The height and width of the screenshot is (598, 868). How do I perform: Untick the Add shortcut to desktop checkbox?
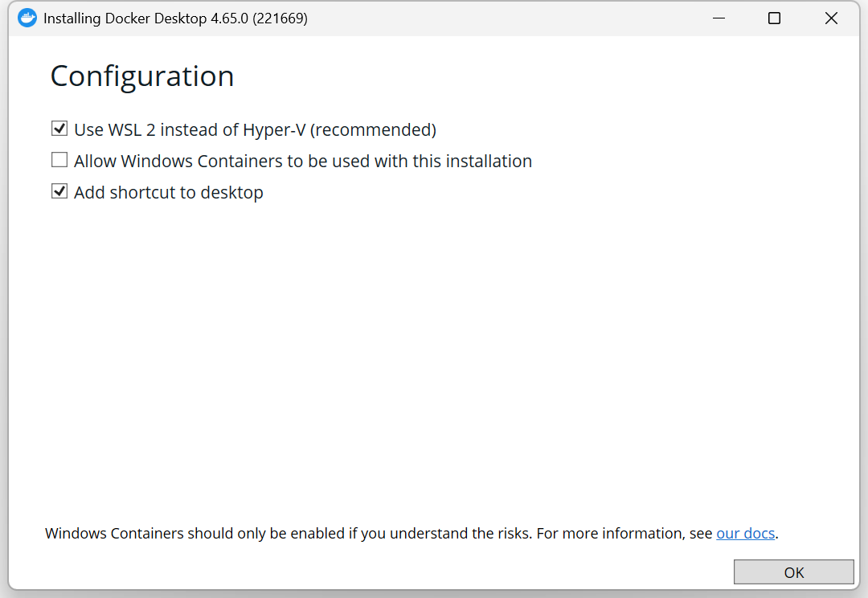59,191
